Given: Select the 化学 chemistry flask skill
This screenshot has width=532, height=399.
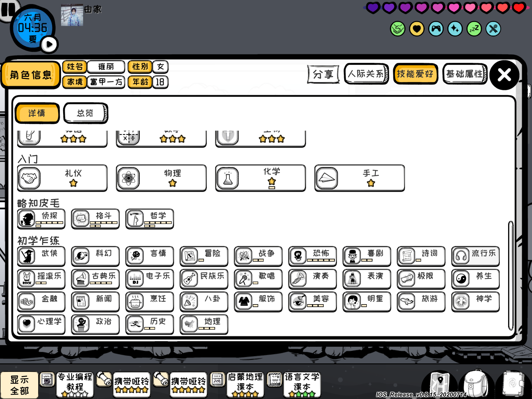Looking at the screenshot, I should [x=261, y=178].
